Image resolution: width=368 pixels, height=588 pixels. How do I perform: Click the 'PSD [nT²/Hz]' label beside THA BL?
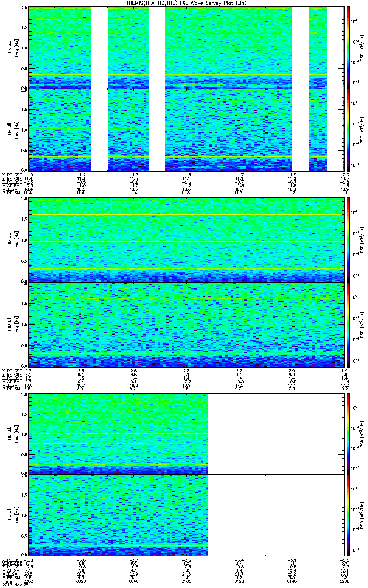click(362, 48)
